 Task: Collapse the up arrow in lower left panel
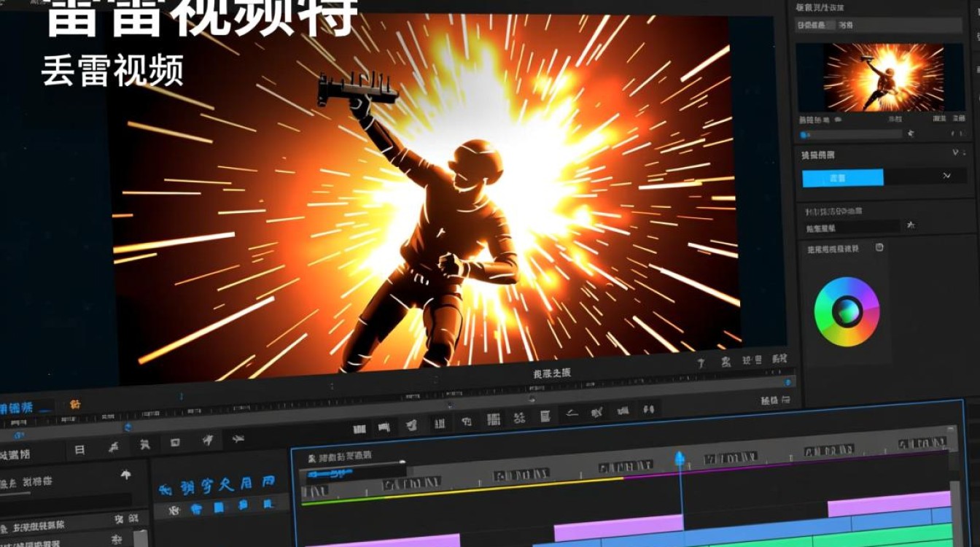coord(125,475)
